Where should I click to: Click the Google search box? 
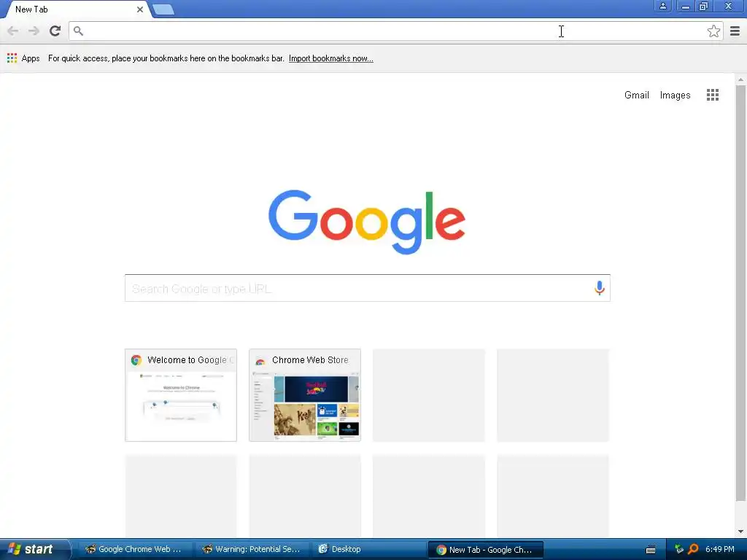[x=367, y=288]
